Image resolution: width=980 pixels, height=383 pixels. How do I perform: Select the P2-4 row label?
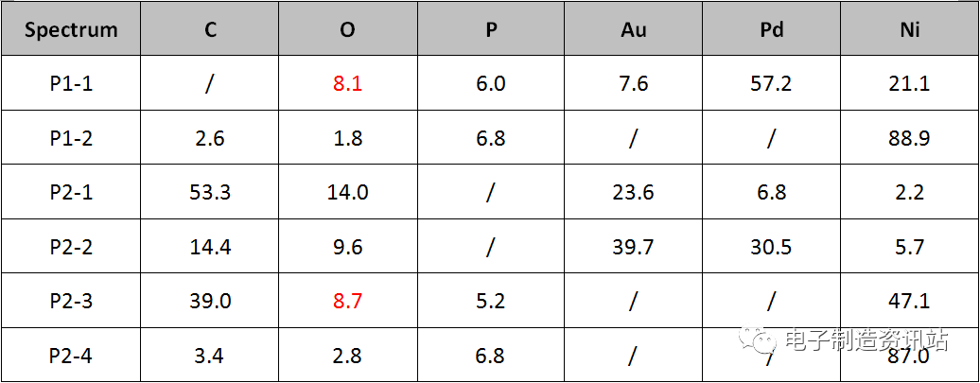(x=71, y=357)
